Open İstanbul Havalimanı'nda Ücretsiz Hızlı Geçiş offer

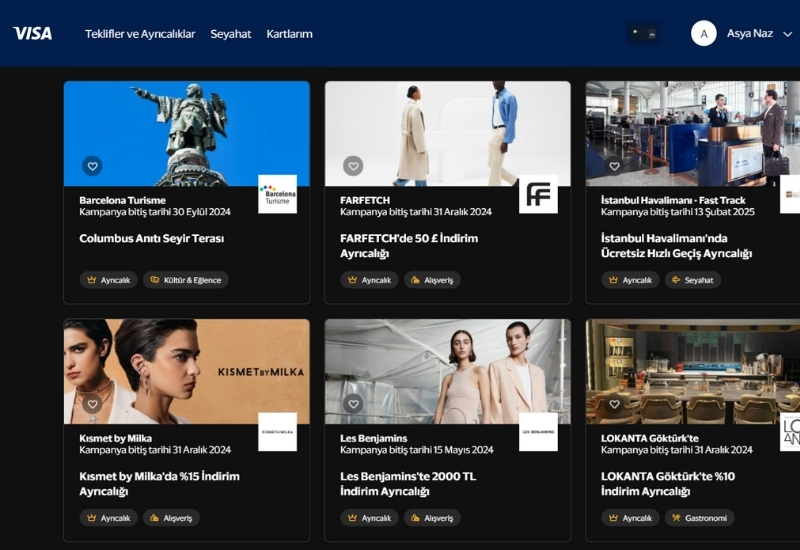click(677, 245)
